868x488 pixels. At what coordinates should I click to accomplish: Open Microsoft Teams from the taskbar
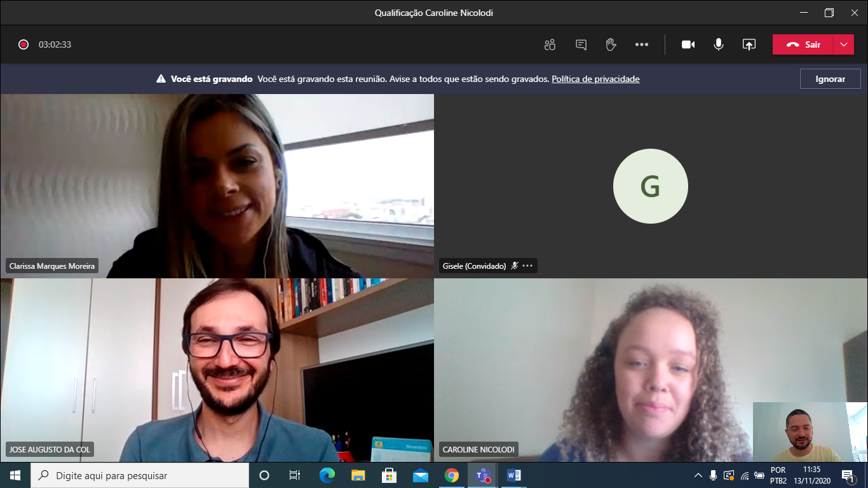[x=482, y=475]
